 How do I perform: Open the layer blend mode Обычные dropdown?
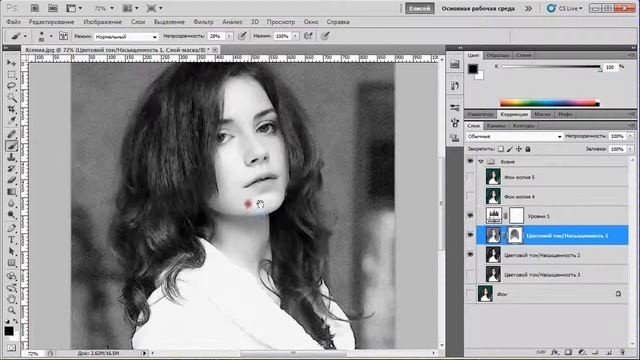pos(514,136)
